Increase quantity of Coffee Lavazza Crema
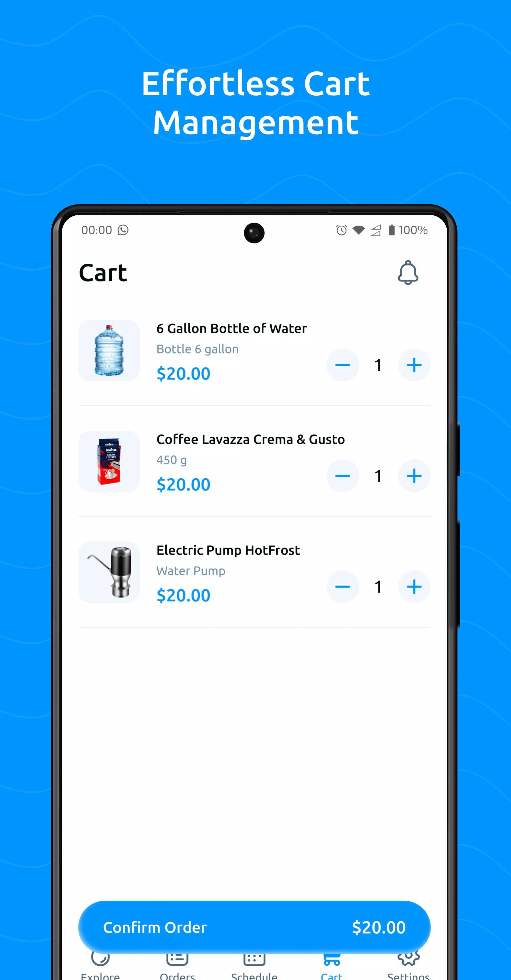The height and width of the screenshot is (980, 511). 414,476
